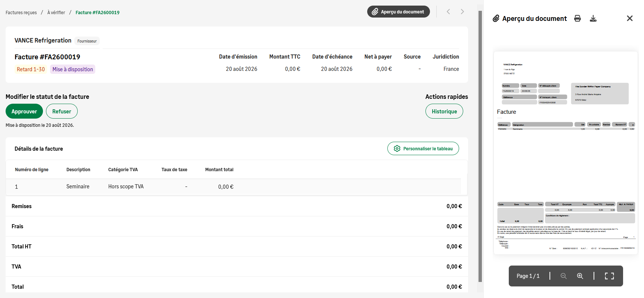Click the Taux de taxe column header
Screen dimensions: 644x298
coord(174,170)
